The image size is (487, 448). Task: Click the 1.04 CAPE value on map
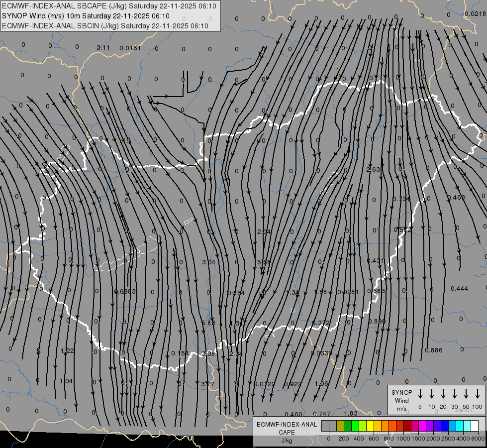[x=66, y=381]
